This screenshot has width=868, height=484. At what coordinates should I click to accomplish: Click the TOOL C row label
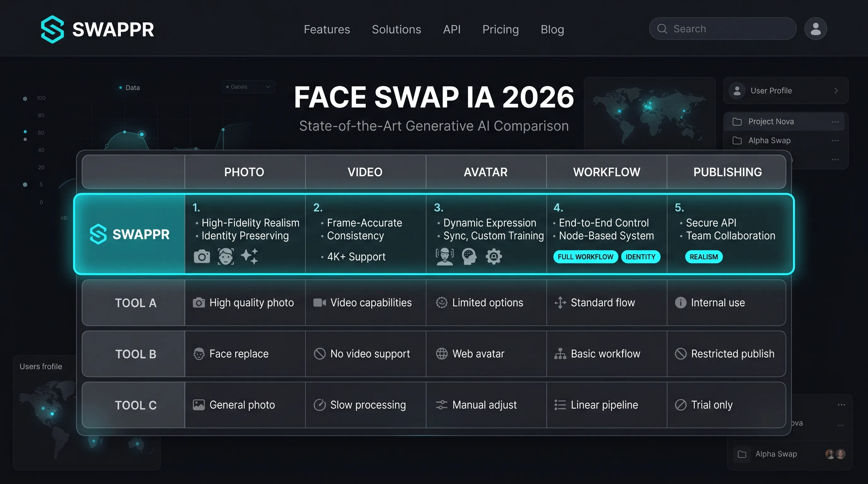point(136,405)
